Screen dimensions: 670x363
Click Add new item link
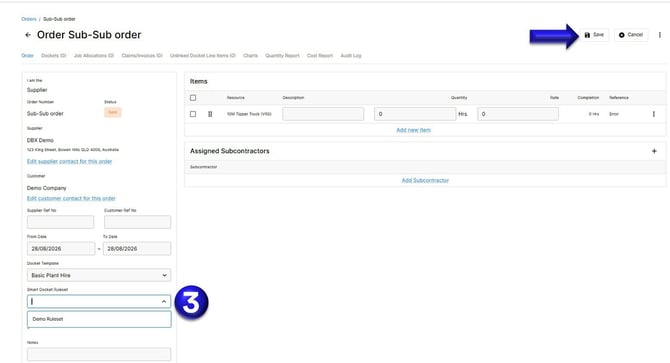[413, 130]
